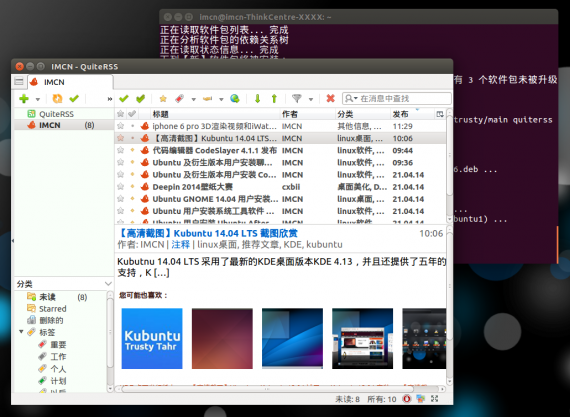
Task: Select the IMCN feed with 8 unread
Action: (64, 125)
